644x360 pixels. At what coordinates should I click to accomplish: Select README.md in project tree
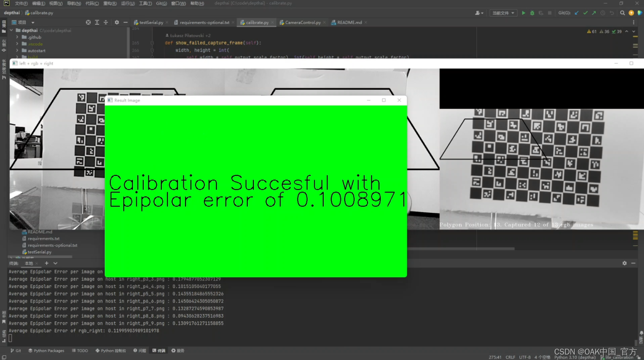(40, 232)
